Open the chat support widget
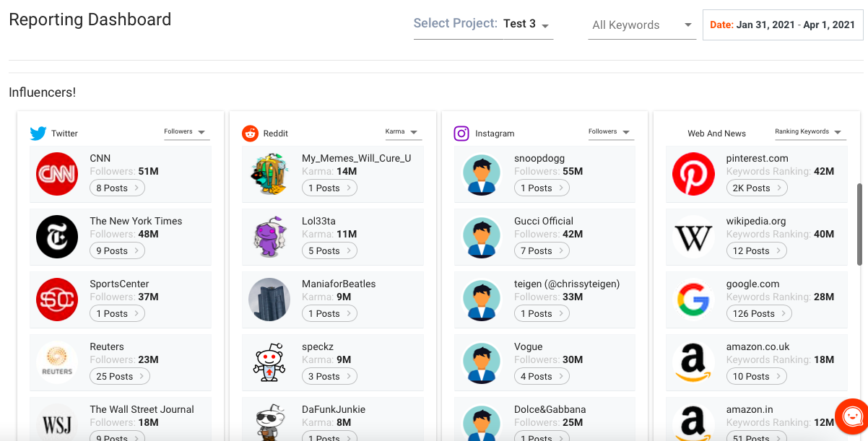 (852, 416)
